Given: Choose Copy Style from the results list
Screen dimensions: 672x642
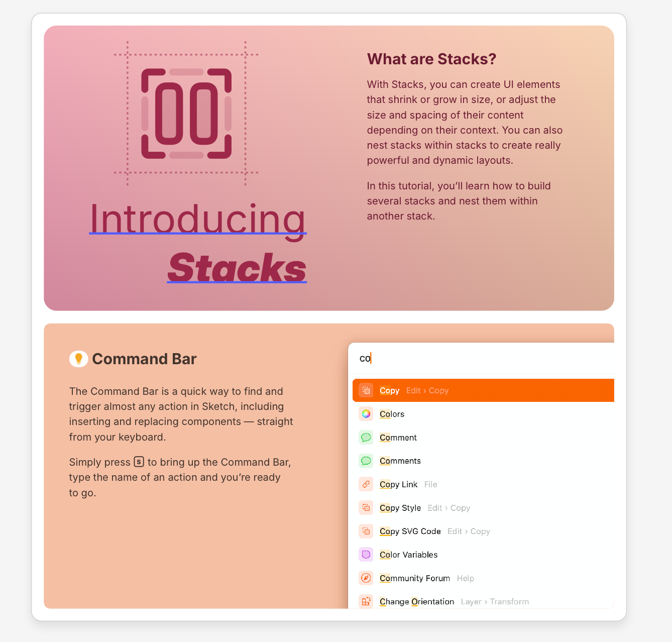Looking at the screenshot, I should pos(400,508).
